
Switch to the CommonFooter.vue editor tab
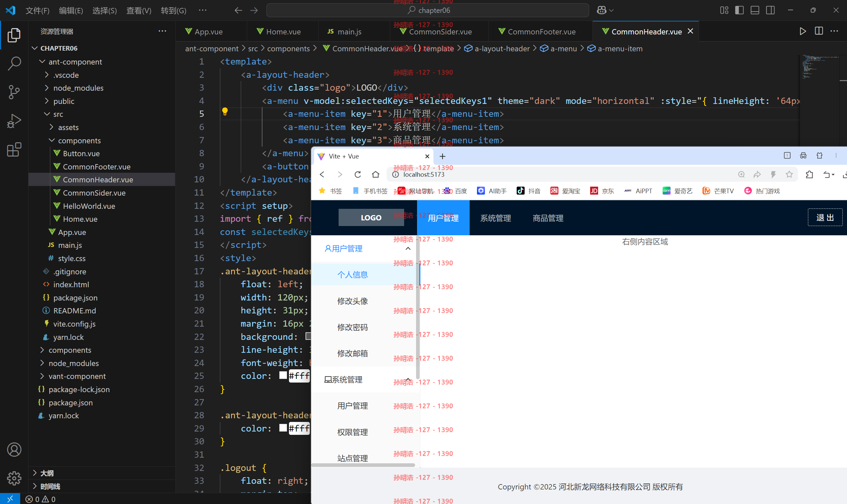(x=540, y=31)
